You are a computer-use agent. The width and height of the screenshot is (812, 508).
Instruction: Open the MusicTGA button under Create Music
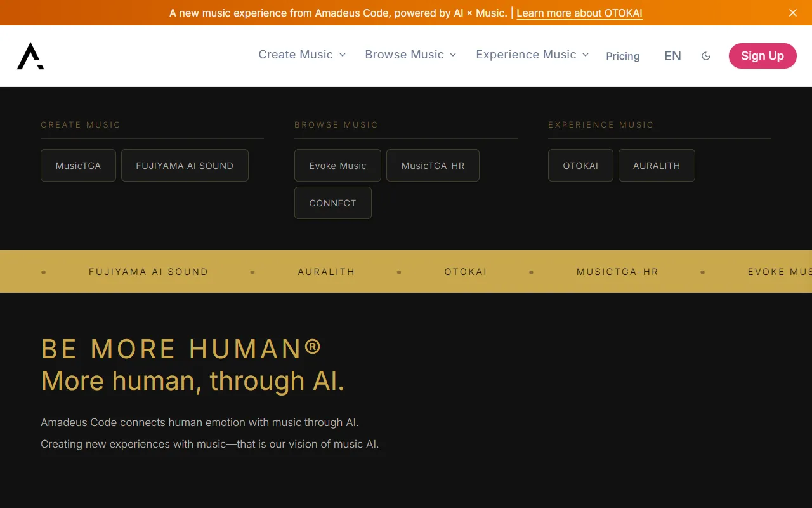tap(78, 166)
